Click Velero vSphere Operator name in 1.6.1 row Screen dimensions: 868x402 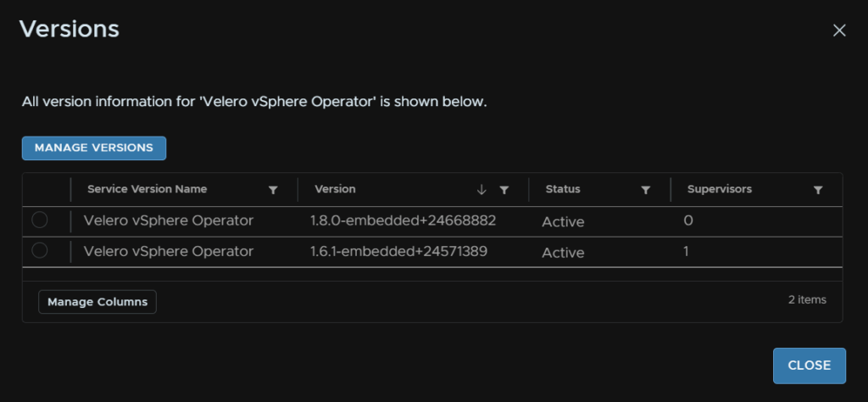tap(169, 251)
